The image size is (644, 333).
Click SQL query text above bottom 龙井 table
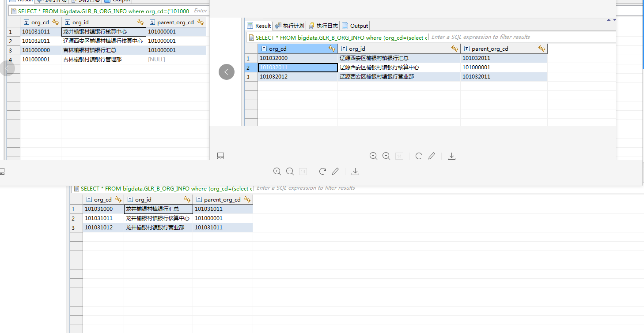tap(167, 188)
